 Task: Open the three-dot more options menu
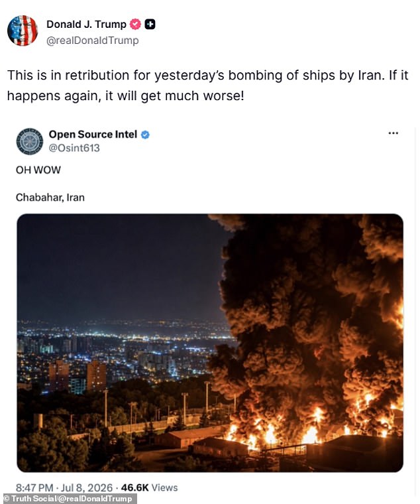pos(394,133)
